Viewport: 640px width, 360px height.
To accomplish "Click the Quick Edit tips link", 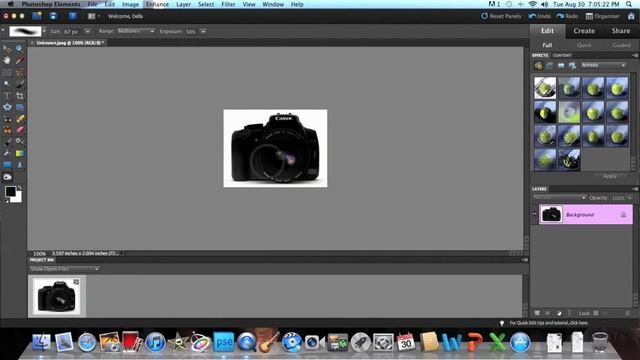I will [549, 323].
